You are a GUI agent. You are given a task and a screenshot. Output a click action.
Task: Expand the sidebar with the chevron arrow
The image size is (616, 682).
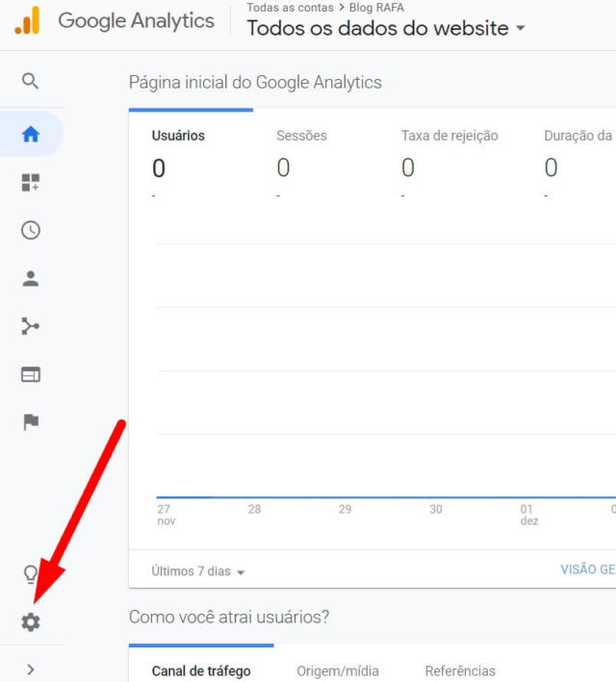pyautogui.click(x=31, y=669)
